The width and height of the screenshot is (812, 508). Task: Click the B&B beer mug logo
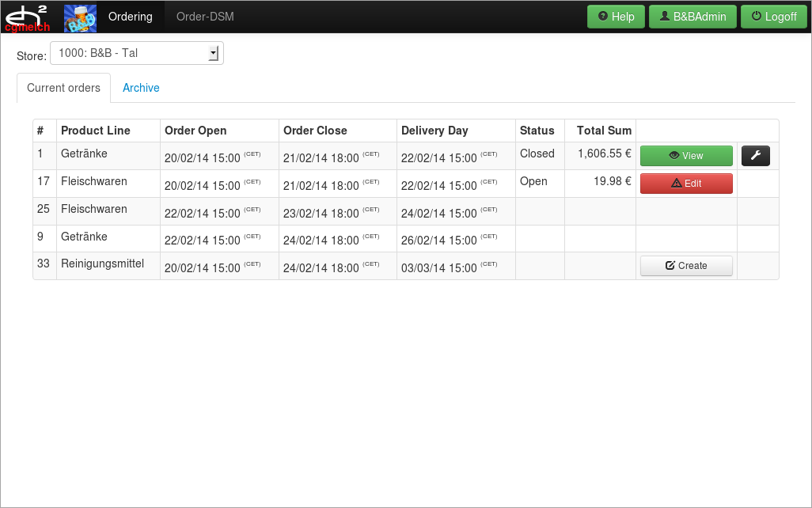[80, 17]
